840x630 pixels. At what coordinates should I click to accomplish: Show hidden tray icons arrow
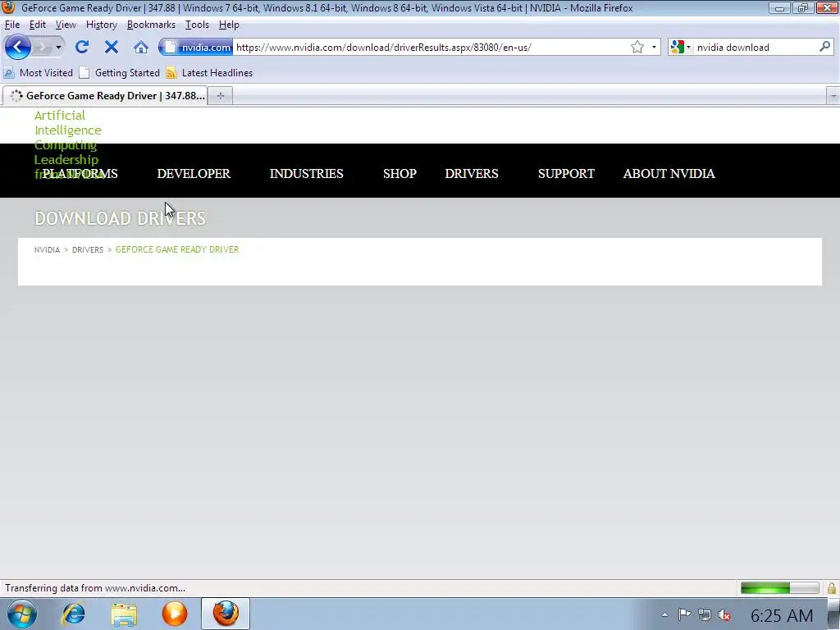pyautogui.click(x=664, y=615)
